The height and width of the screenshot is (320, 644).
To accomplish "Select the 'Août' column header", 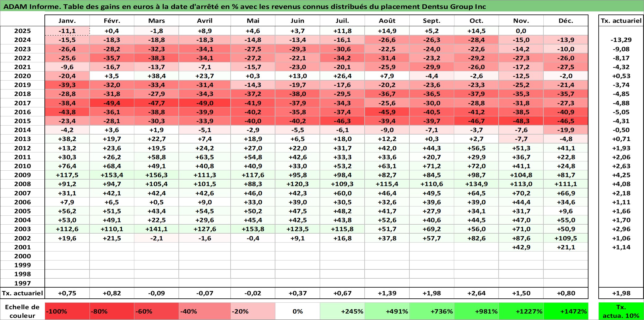I will pyautogui.click(x=387, y=21).
